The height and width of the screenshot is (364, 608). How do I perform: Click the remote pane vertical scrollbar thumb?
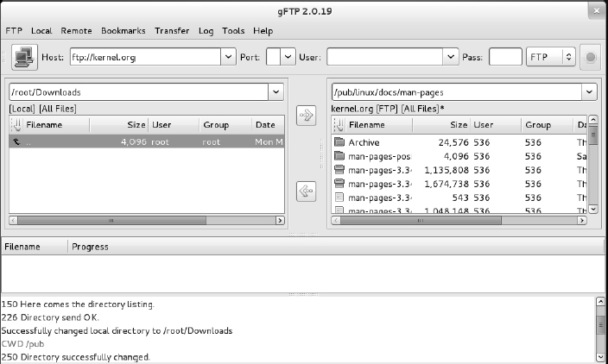click(x=592, y=135)
